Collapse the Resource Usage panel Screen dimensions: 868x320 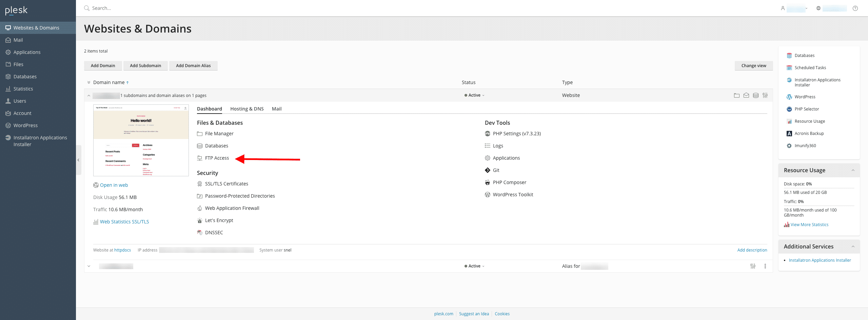coord(853,170)
